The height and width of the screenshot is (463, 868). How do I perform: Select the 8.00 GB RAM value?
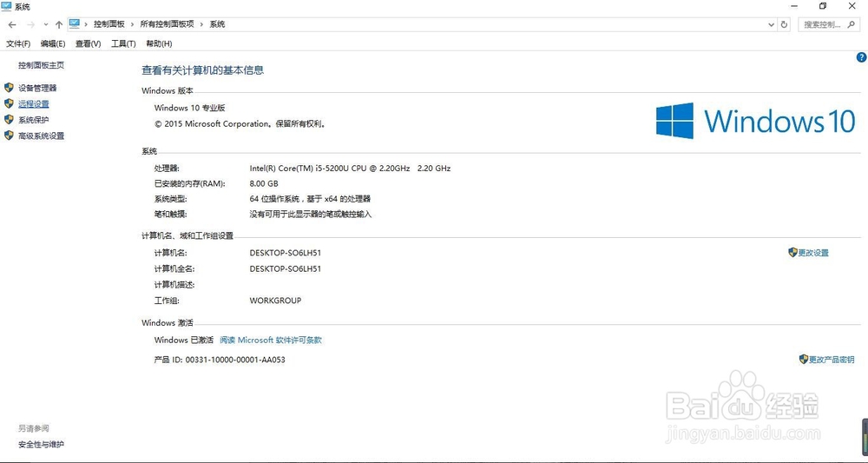(x=264, y=184)
